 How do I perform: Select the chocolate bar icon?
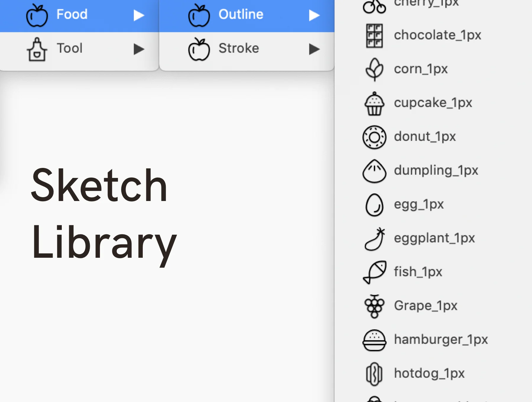point(374,36)
